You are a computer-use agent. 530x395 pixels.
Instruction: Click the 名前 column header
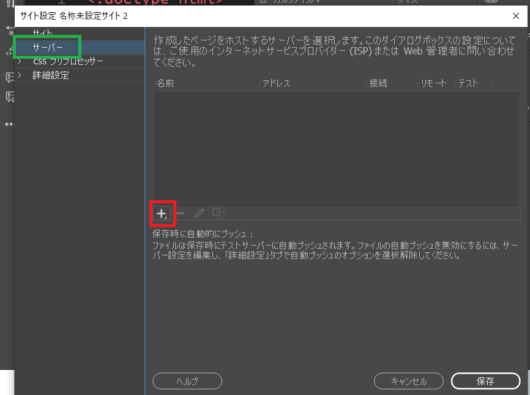(165, 83)
